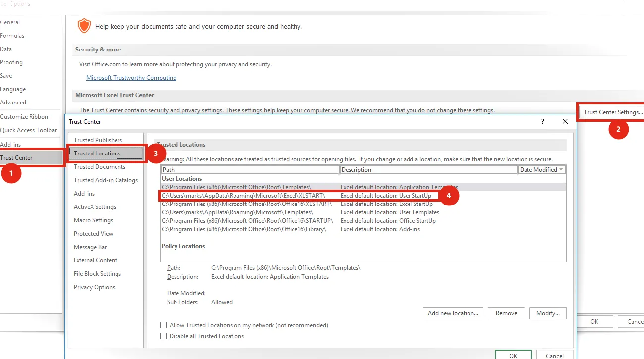
Task: Open Trusted Documents section
Action: [100, 167]
